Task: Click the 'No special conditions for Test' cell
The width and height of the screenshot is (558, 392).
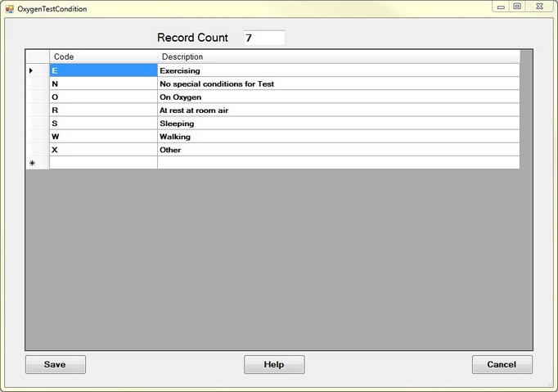Action: 338,83
